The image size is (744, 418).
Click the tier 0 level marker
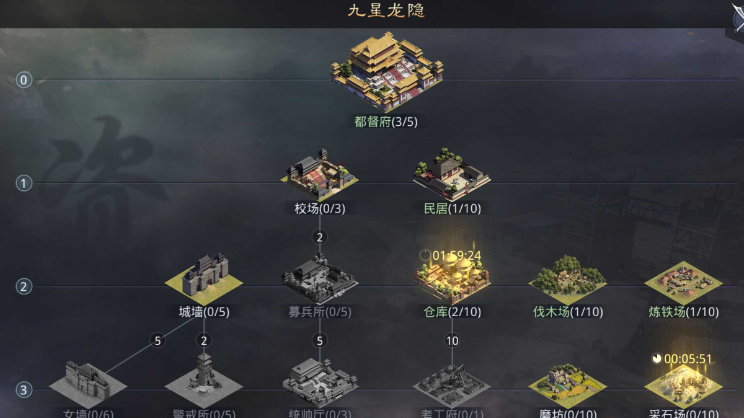[24, 80]
